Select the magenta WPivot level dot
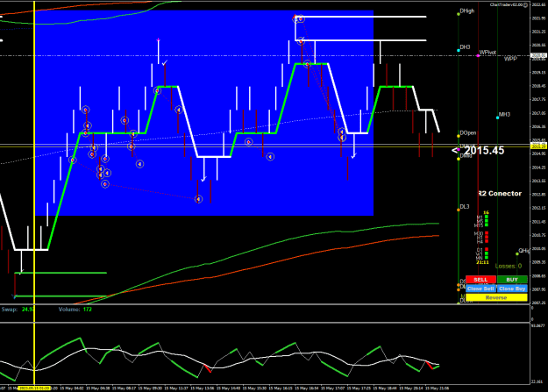Viewport: 548px width, 392px height. (x=478, y=55)
